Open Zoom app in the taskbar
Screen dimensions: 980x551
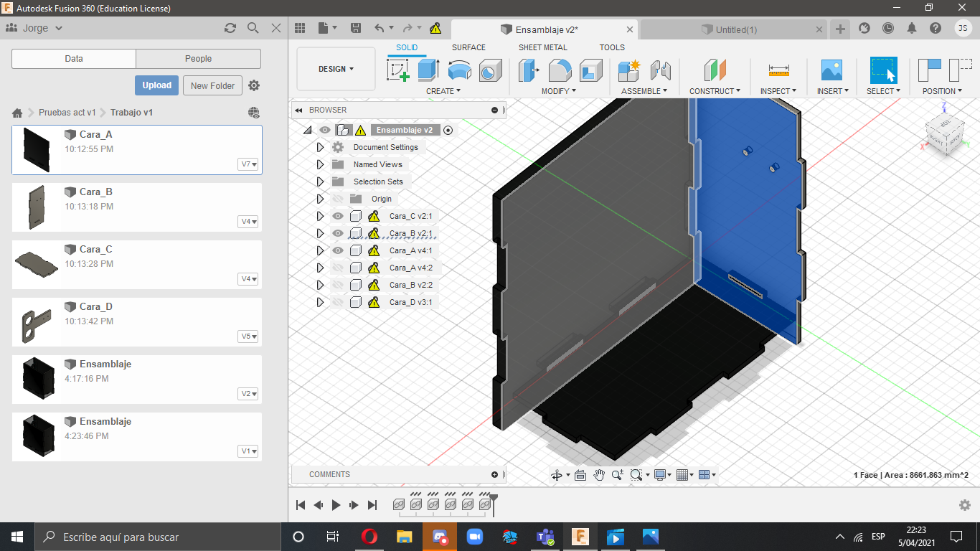(x=474, y=537)
